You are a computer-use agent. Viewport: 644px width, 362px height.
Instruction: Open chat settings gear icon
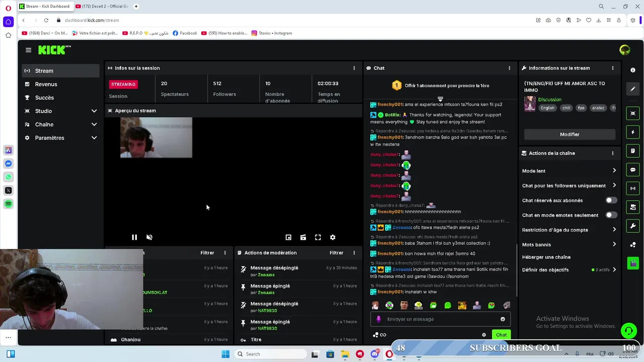(484, 335)
